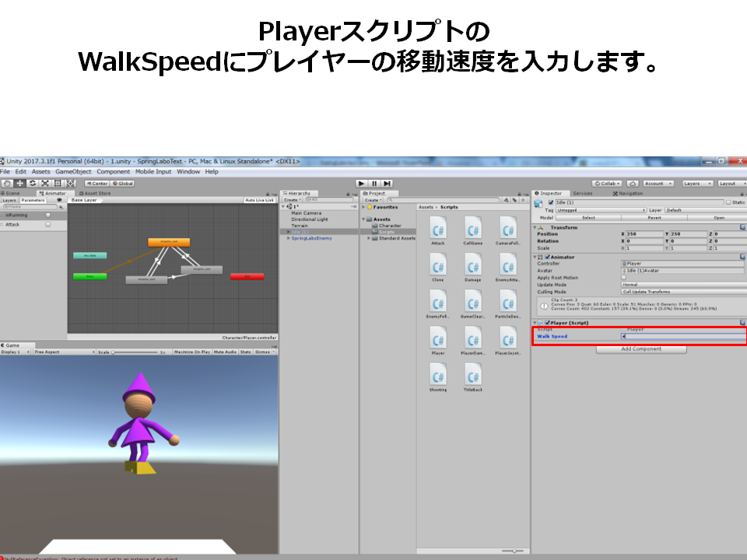Screen dimensions: 747x560
Task: Toggle Apply Root Motion checkbox
Action: tap(623, 278)
